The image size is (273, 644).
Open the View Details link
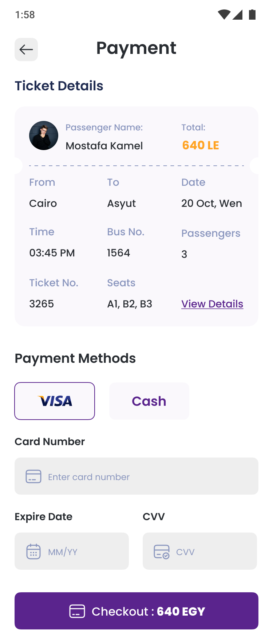(x=212, y=304)
